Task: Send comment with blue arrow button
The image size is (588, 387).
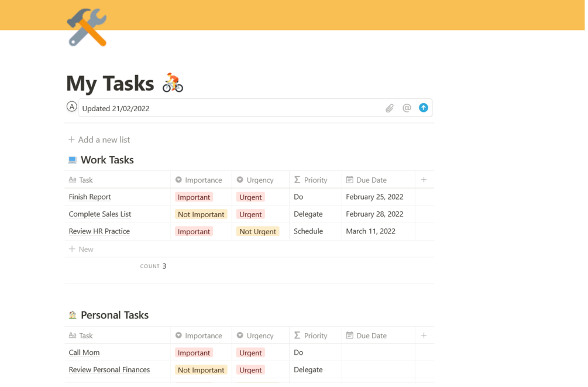Action: click(424, 108)
